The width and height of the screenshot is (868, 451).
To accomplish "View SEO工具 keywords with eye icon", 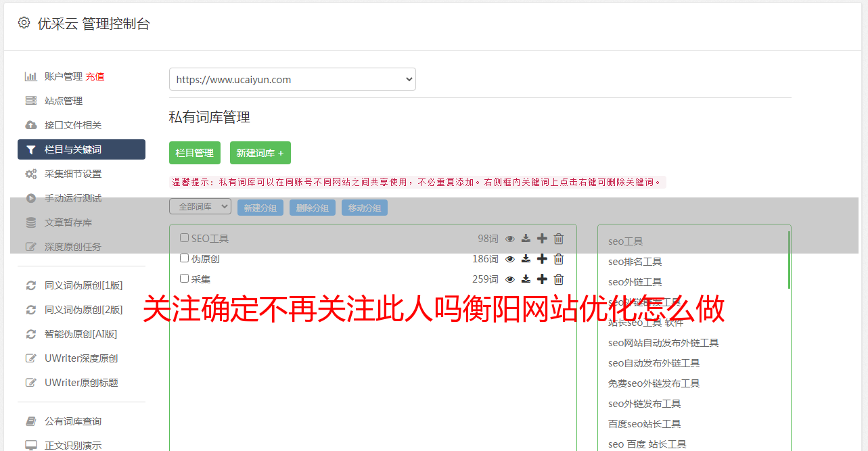I will point(510,239).
